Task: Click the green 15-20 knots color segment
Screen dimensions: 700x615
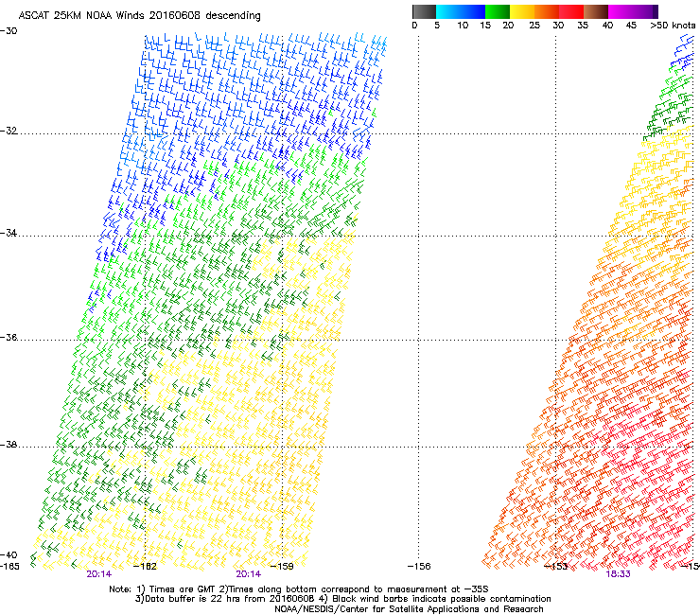Action: coord(498,11)
